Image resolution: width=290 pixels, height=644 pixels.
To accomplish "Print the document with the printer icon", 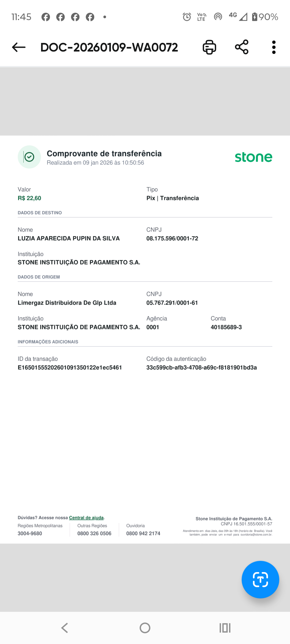I will 209,47.
